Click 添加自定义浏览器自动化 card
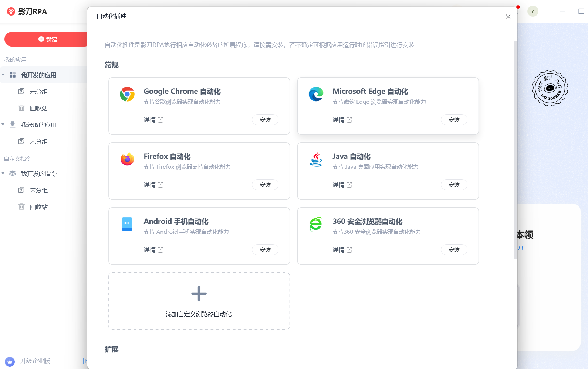The width and height of the screenshot is (588, 369). [199, 301]
